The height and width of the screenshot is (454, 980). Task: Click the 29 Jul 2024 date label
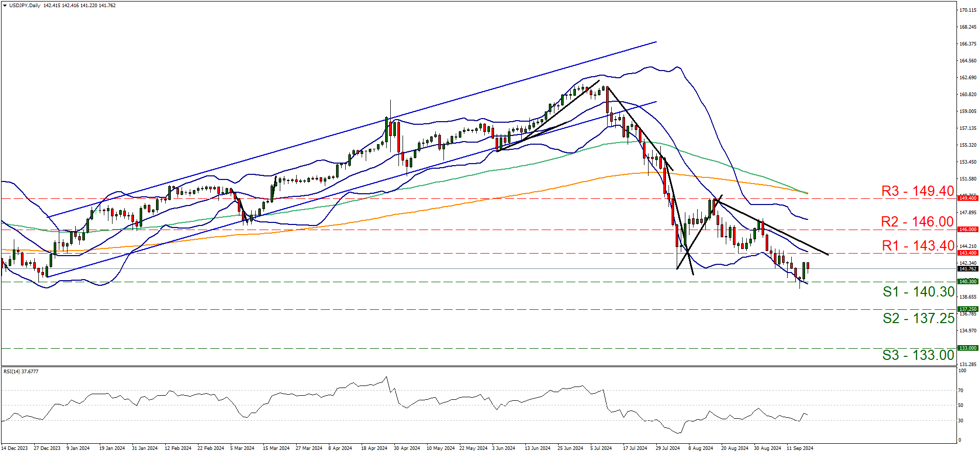pyautogui.click(x=668, y=448)
